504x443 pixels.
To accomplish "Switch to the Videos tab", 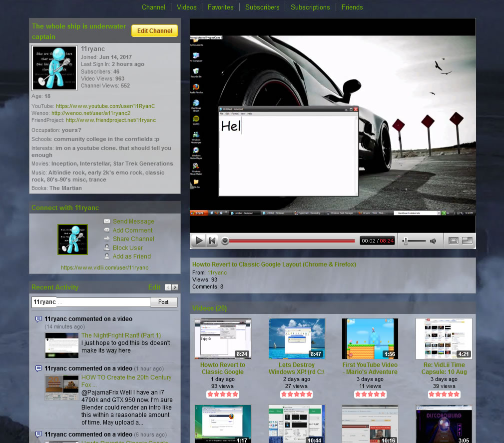I will (x=186, y=7).
